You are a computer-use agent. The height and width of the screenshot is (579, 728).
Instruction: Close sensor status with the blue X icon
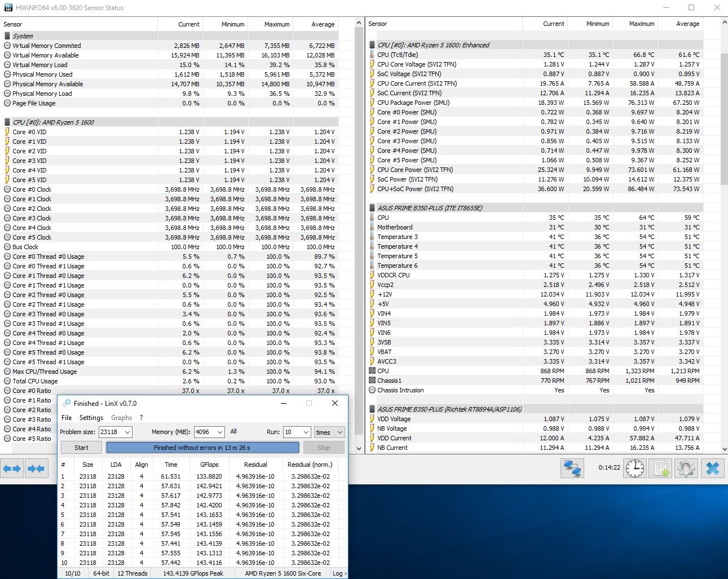click(713, 468)
